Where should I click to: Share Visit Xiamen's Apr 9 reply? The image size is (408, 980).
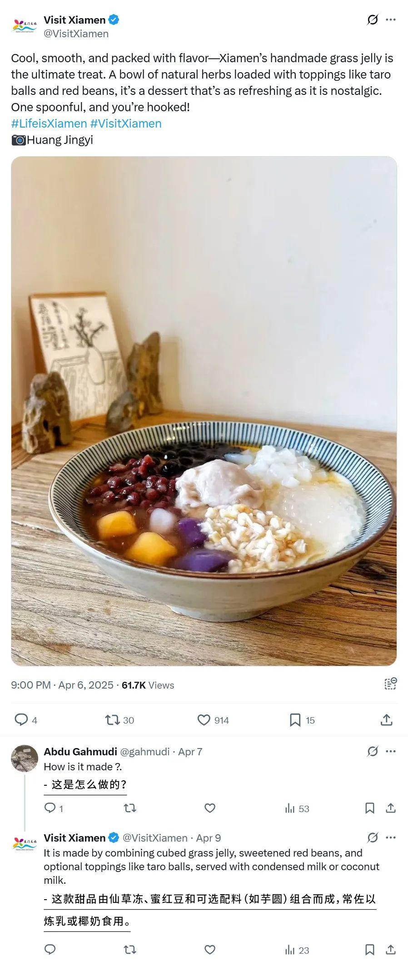[x=390, y=950]
